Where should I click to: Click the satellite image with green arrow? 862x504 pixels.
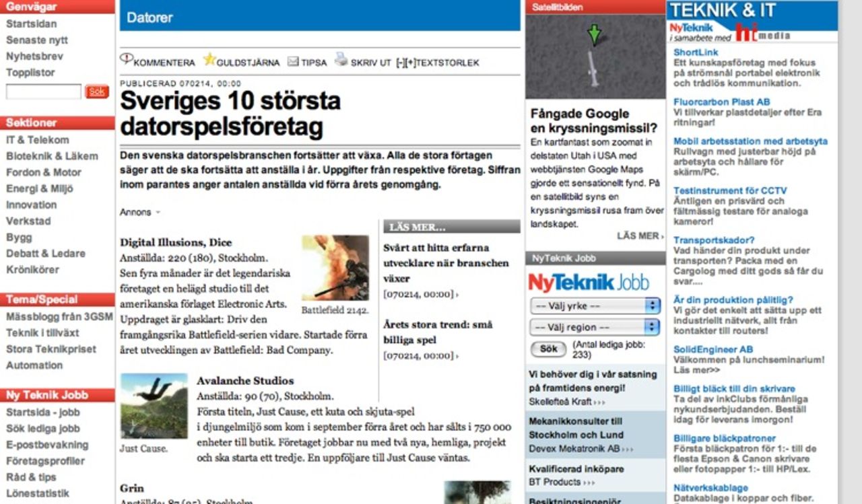(595, 57)
